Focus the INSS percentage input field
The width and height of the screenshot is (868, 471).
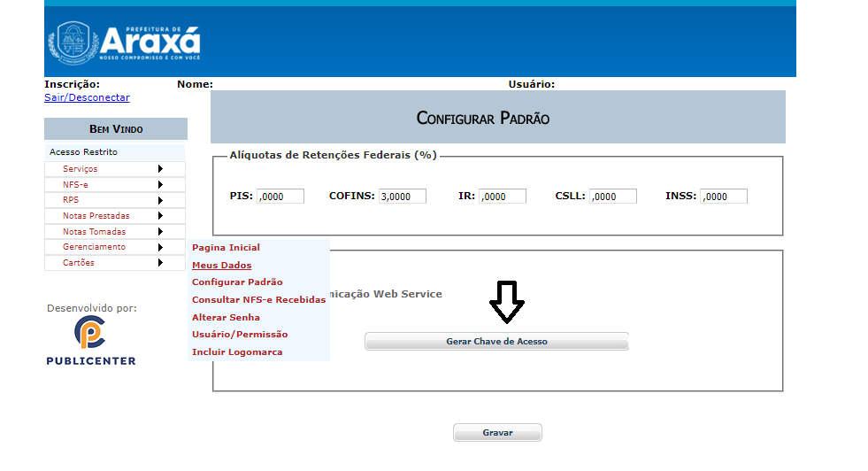point(724,197)
